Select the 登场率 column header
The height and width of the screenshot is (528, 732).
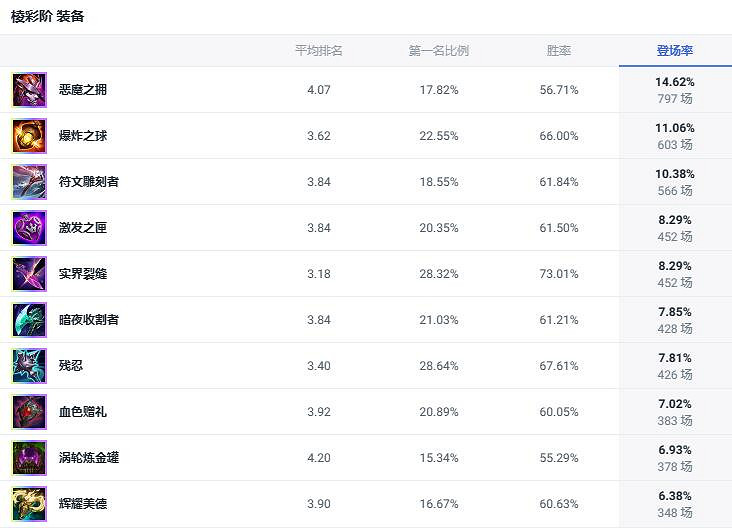pos(675,51)
